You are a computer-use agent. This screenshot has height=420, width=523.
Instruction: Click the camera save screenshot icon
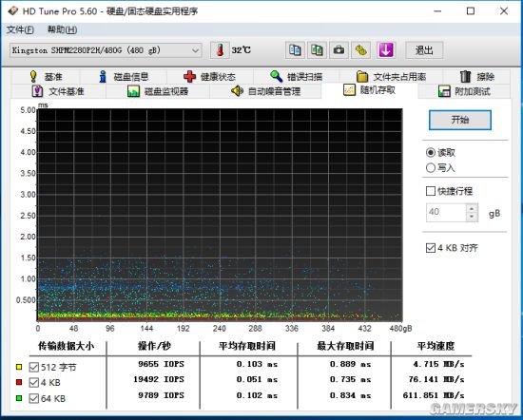point(339,50)
